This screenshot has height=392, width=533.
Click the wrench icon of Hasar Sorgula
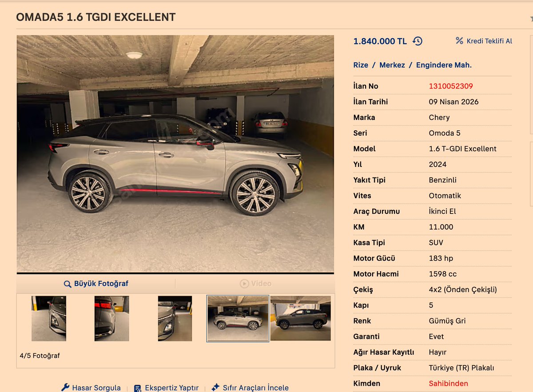pos(65,388)
